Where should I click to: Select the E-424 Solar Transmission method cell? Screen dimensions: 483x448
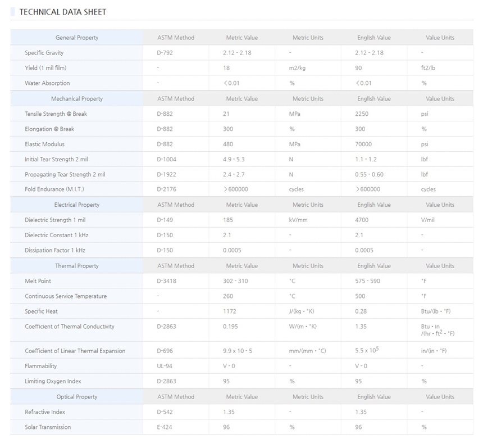(x=166, y=427)
